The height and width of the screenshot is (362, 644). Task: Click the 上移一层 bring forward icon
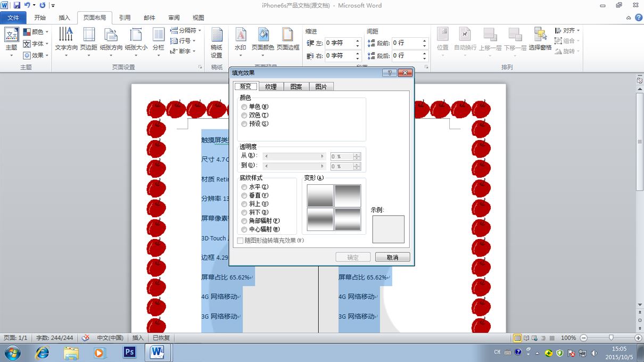pos(490,35)
